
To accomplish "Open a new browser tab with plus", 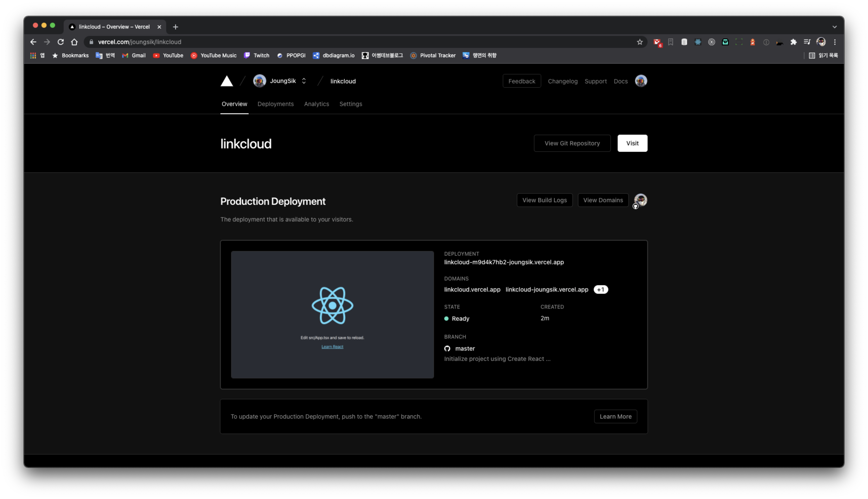I will [x=175, y=27].
